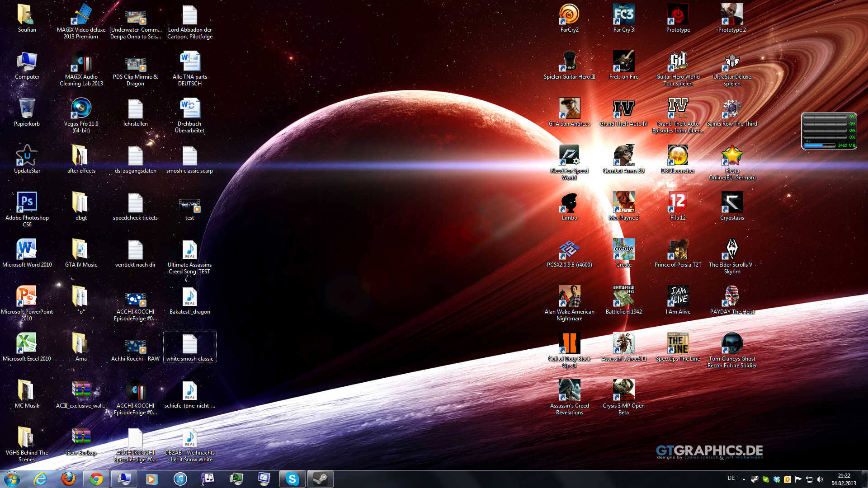The height and width of the screenshot is (488, 868).
Task: Select GTA San Andreas icon
Action: pos(569,112)
